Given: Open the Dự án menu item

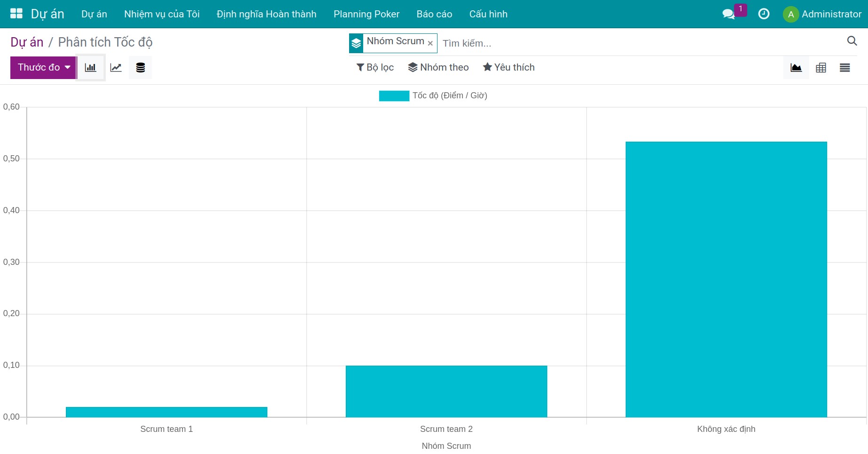Looking at the screenshot, I should (94, 14).
